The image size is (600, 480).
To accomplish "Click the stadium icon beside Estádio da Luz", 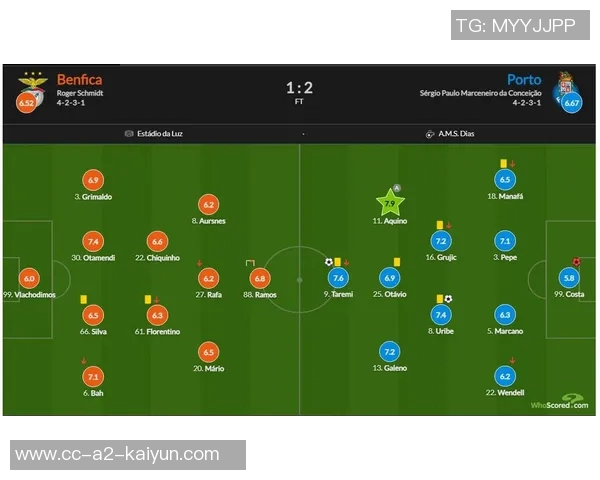I will coord(129,133).
